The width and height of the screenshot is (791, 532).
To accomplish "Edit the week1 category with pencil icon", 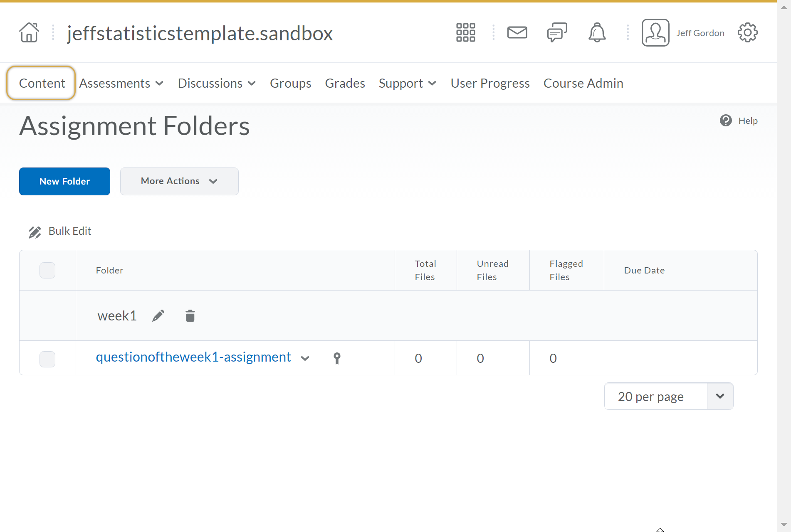I will coord(158,316).
